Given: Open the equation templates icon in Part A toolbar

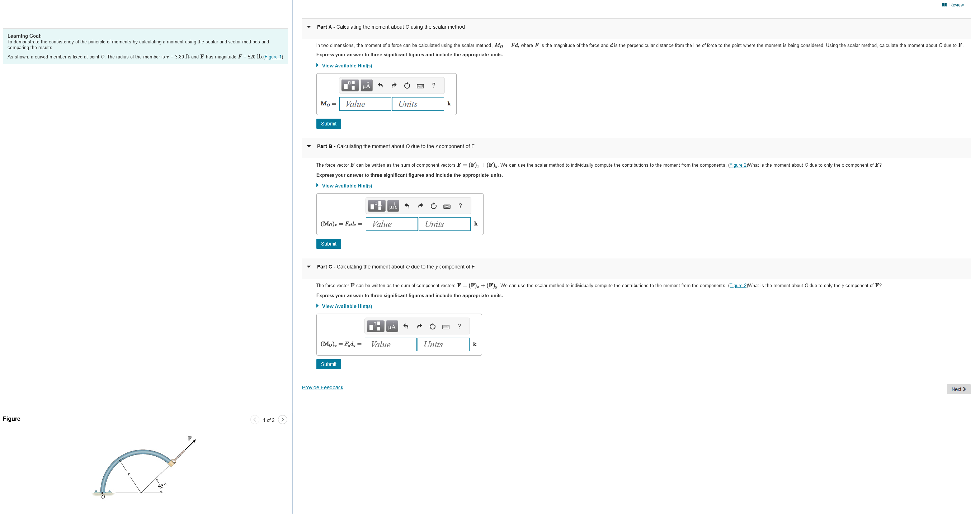Looking at the screenshot, I should pyautogui.click(x=350, y=85).
